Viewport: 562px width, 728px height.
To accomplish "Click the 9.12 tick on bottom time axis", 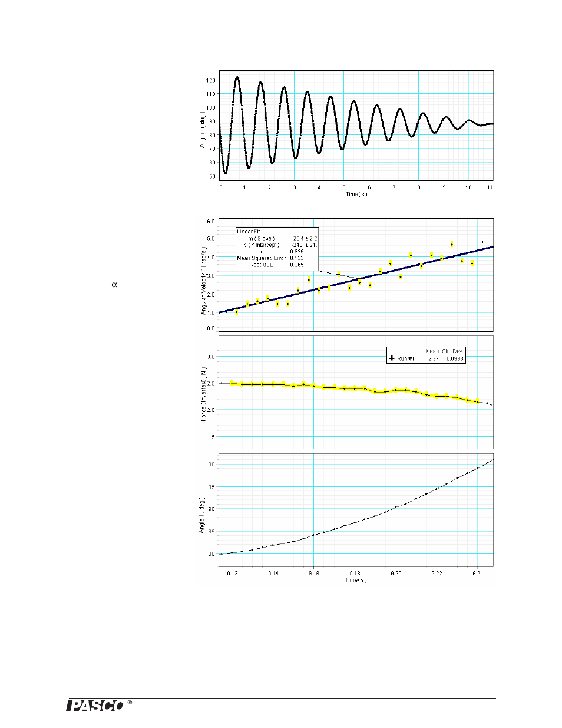I will click(232, 573).
